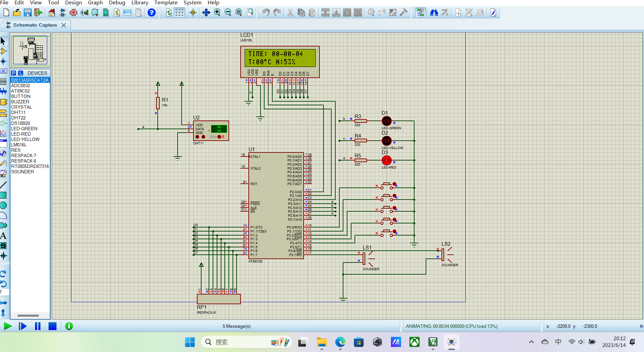Open Schematic Capture toolbar icon
The height and width of the screenshot is (352, 644).
tap(63, 13)
